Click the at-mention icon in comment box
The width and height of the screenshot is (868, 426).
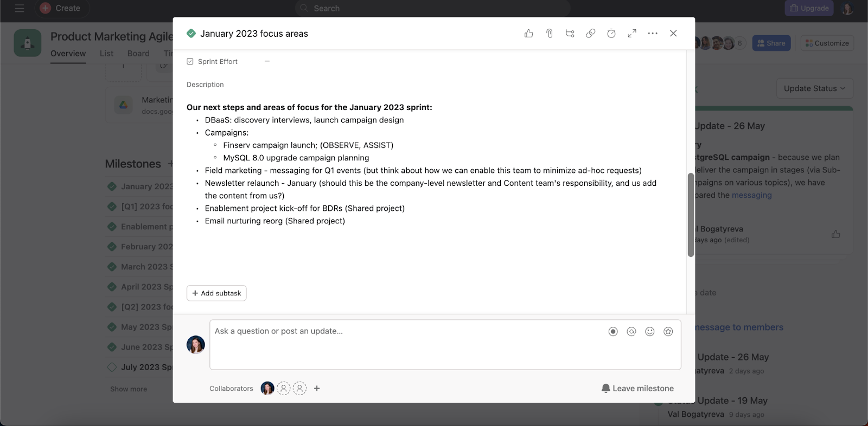click(631, 332)
